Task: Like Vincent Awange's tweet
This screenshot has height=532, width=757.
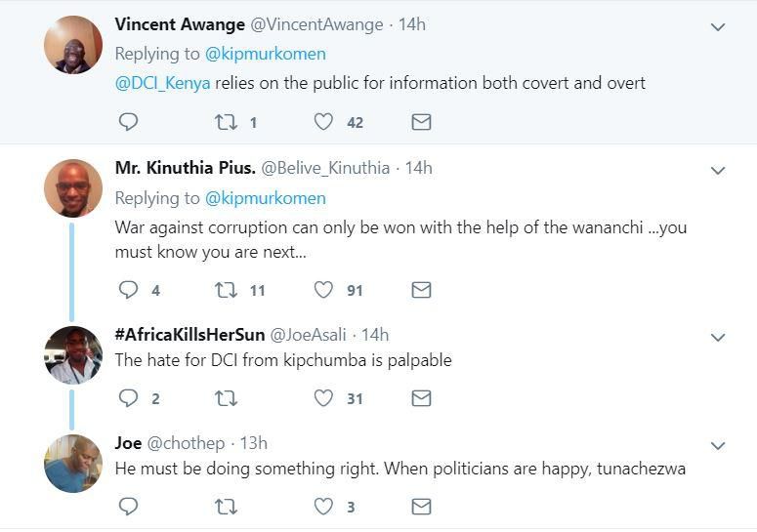Action: 323,122
